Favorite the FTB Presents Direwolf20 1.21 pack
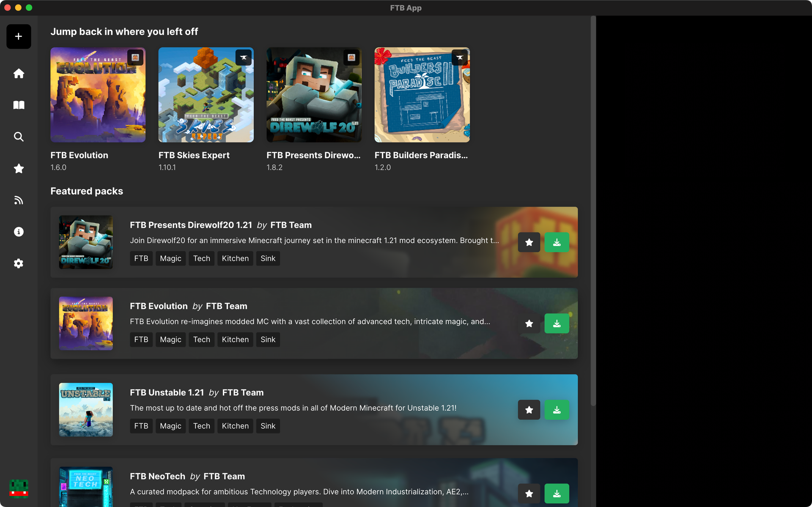Viewport: 812px width, 507px height. pos(529,242)
